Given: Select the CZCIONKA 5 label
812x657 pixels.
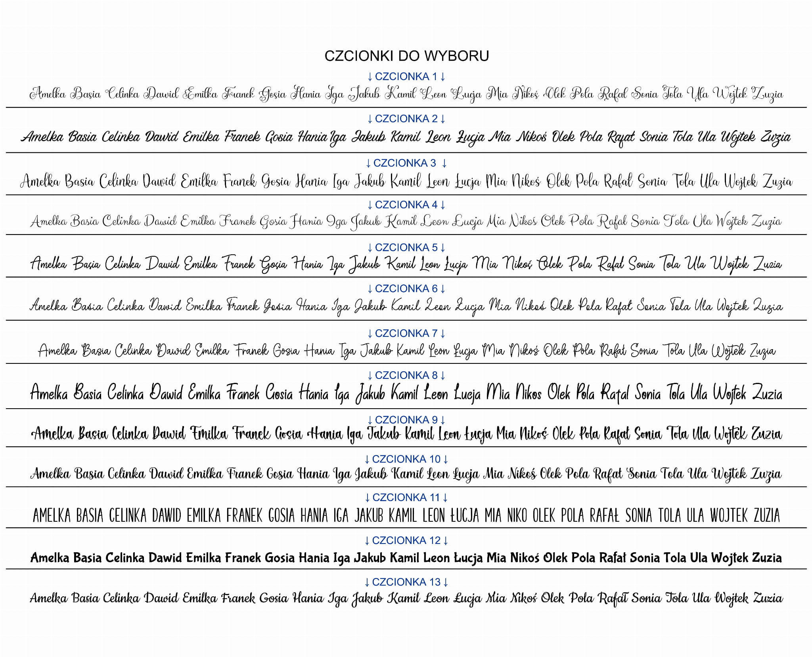Looking at the screenshot, I should point(406,248).
